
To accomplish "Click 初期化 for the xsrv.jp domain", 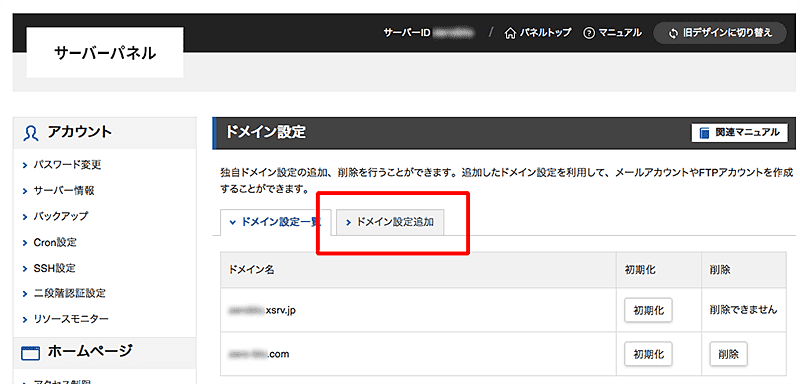I will click(x=648, y=310).
